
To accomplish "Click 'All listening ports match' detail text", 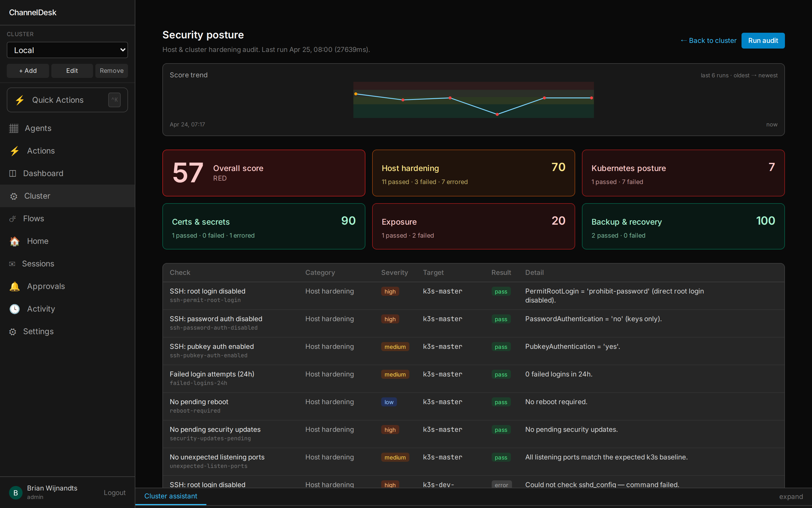I will click(x=606, y=457).
